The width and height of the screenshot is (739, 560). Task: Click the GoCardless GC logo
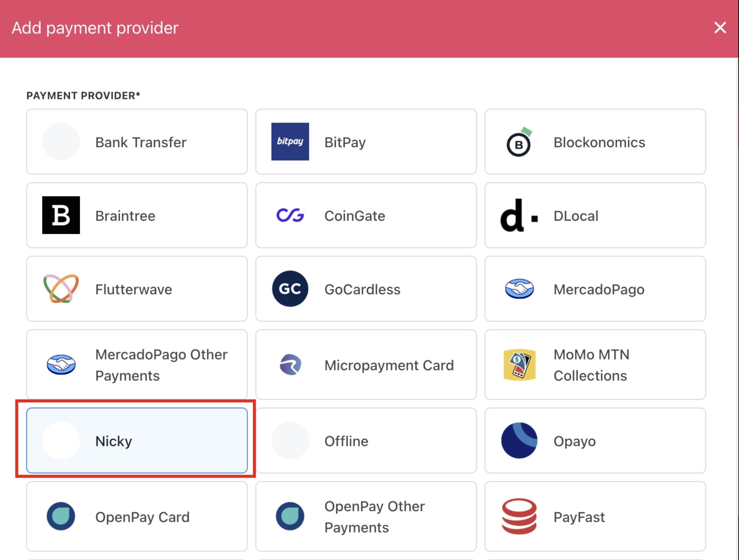(290, 289)
